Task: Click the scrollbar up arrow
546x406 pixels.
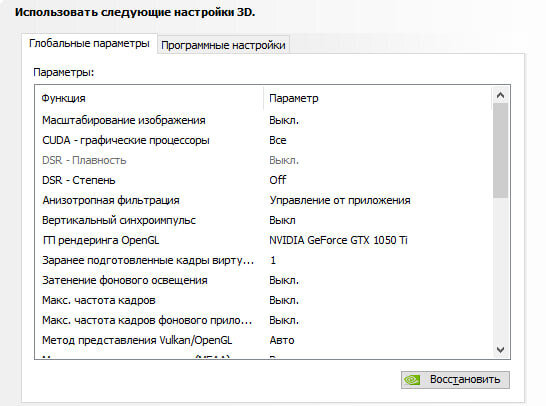Action: [x=500, y=95]
